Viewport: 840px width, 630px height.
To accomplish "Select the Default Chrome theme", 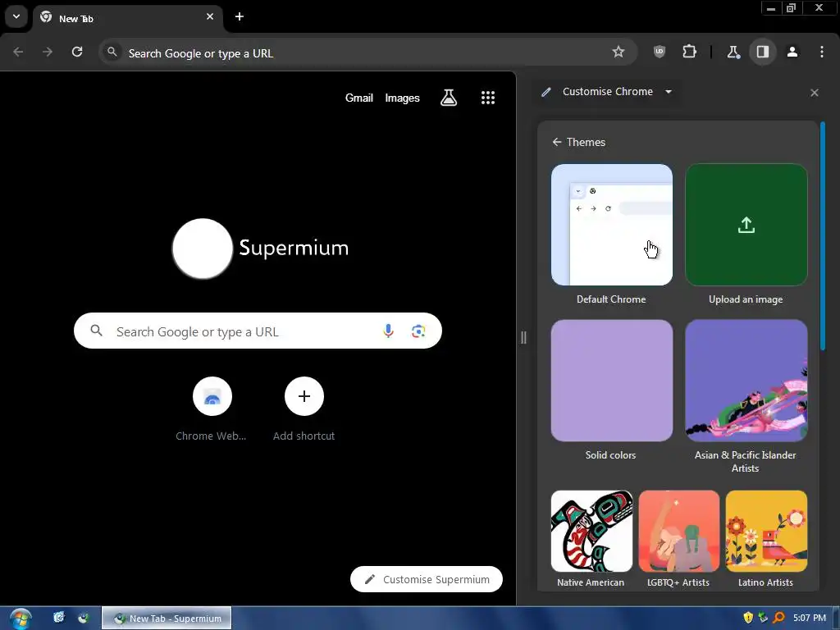I will pyautogui.click(x=612, y=225).
